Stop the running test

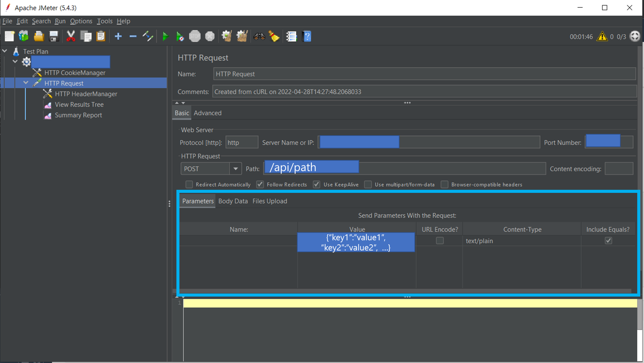[195, 36]
